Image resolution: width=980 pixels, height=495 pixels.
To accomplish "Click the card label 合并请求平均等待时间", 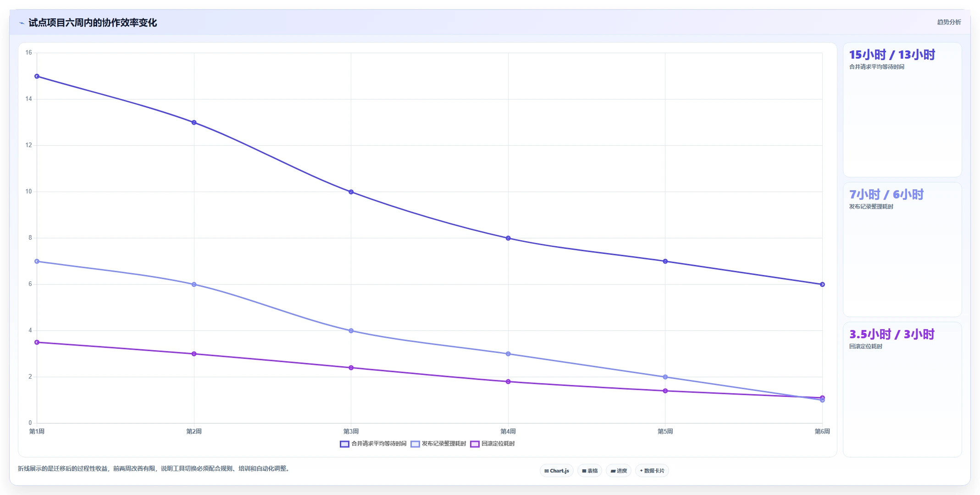I will tap(877, 67).
